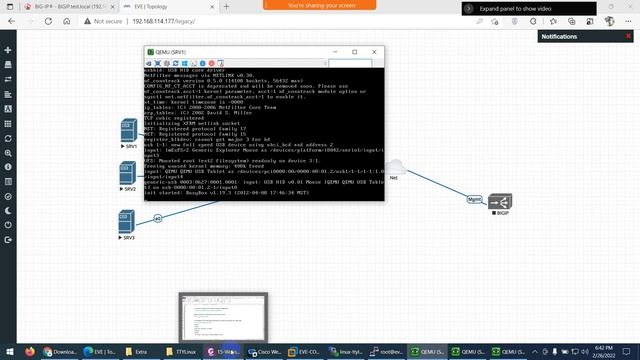Screen dimensions: 640x360
Task: Click settings gear icon in QEMU toolbar
Action: pos(167,63)
